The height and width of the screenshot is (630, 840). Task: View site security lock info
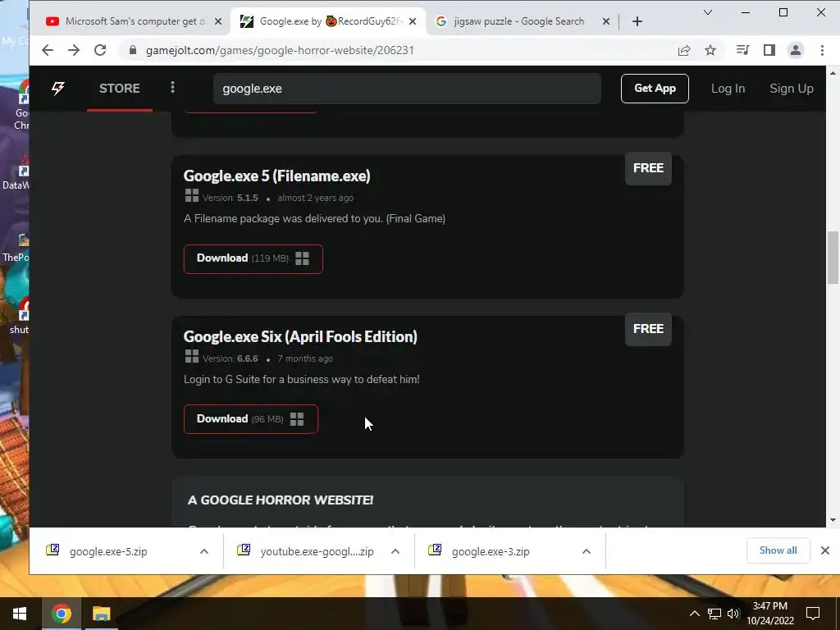133,50
